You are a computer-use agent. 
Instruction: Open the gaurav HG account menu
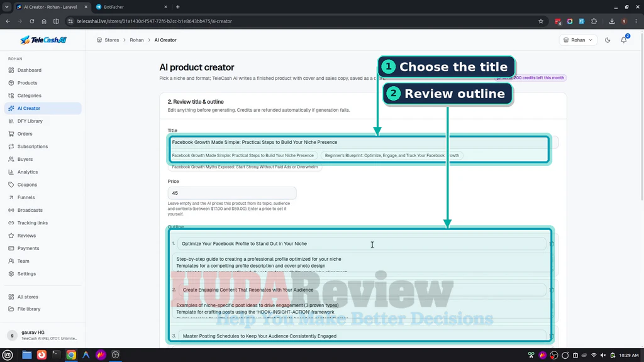[x=43, y=336]
